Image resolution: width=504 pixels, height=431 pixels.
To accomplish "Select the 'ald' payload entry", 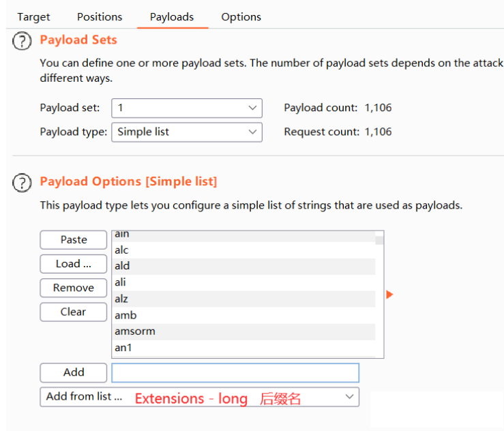I will pyautogui.click(x=243, y=267).
